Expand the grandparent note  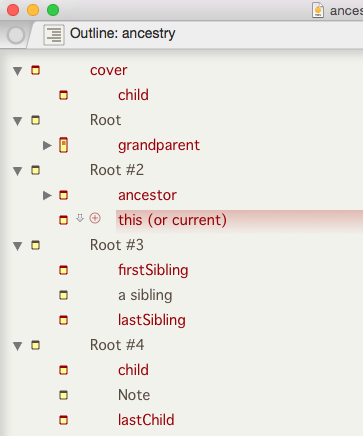click(x=47, y=145)
